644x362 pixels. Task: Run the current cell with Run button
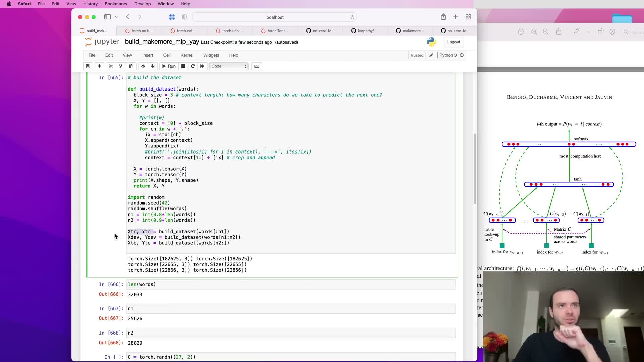tap(169, 66)
